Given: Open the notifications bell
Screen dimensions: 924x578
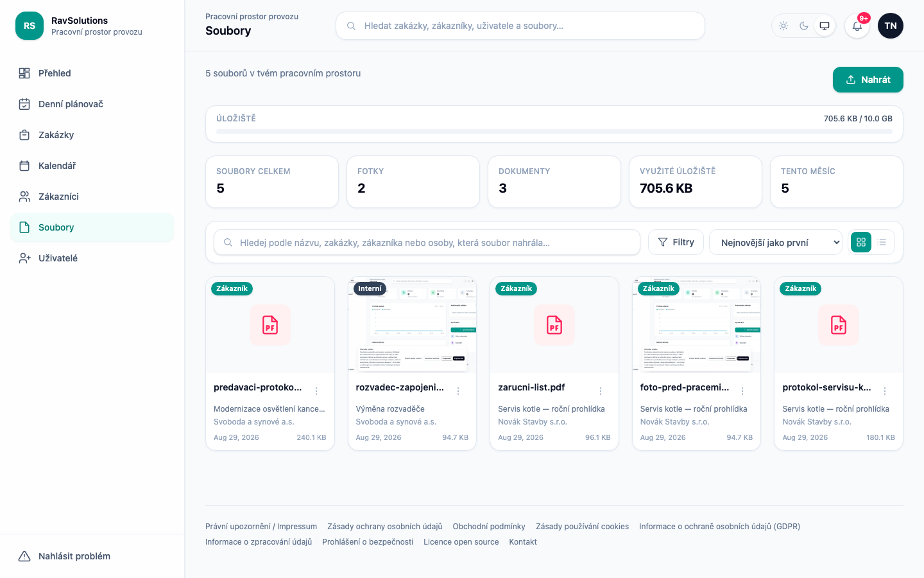Looking at the screenshot, I should pos(857,26).
